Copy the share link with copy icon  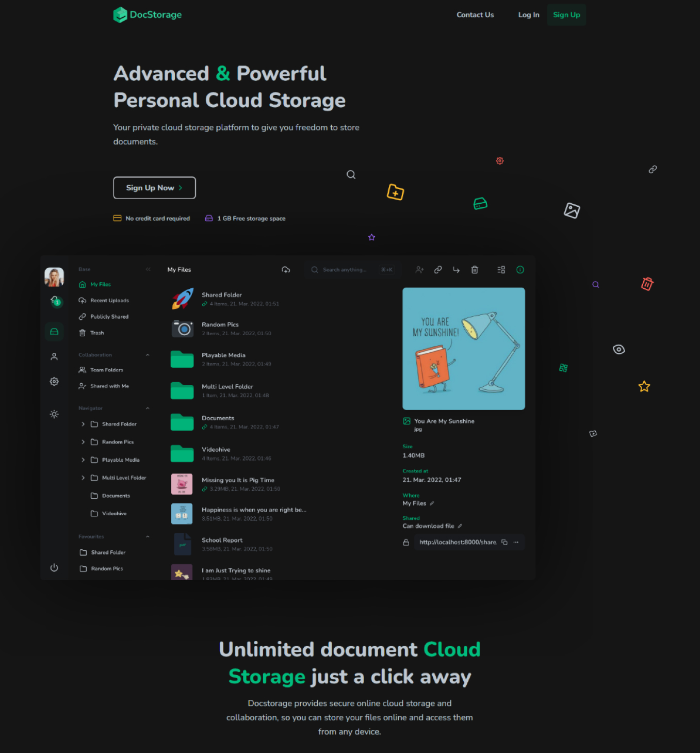[x=504, y=542]
